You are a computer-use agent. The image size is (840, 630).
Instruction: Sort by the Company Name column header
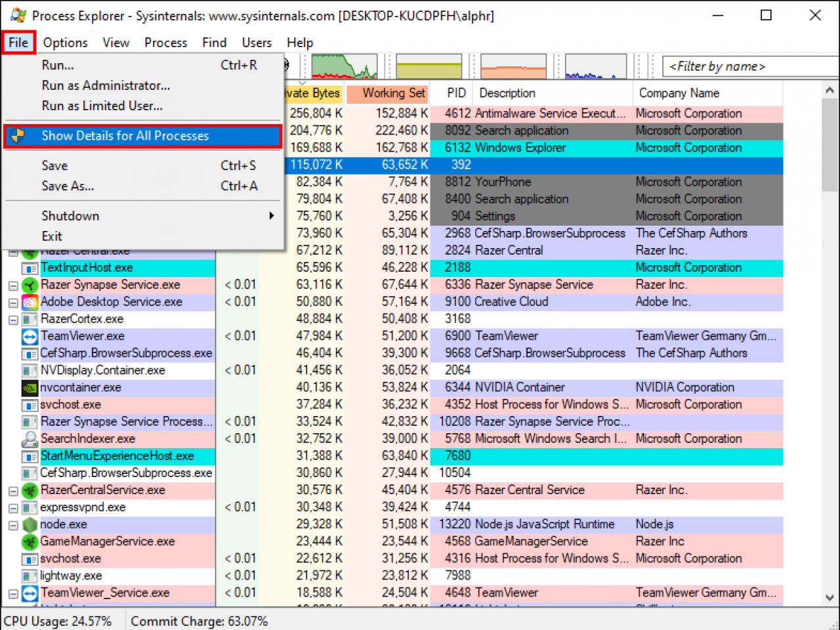[679, 93]
